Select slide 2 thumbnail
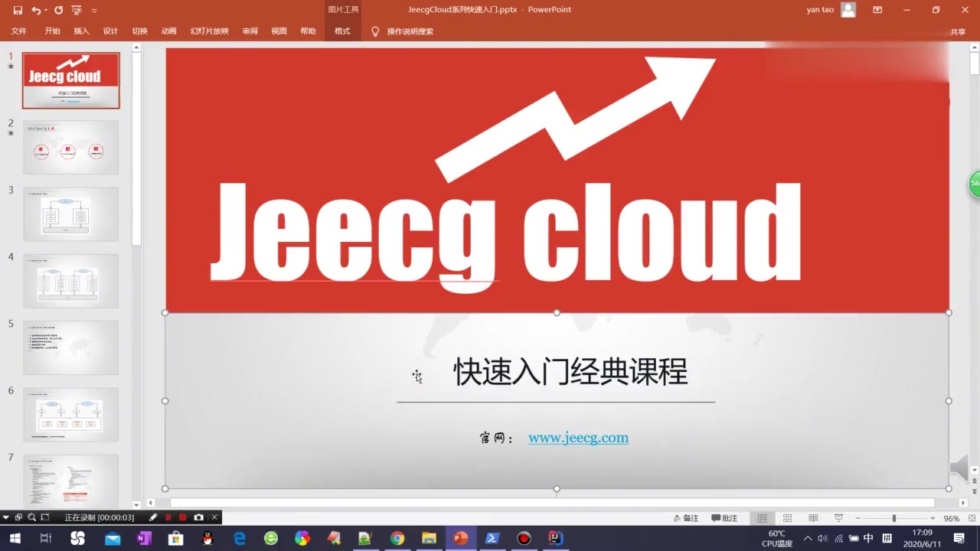The image size is (980, 551). pyautogui.click(x=71, y=147)
